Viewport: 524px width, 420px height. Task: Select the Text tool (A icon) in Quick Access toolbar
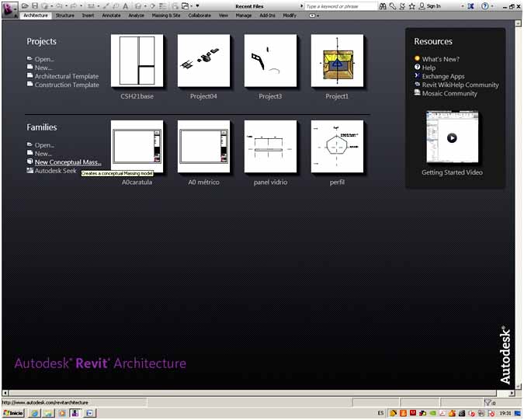tap(125, 6)
